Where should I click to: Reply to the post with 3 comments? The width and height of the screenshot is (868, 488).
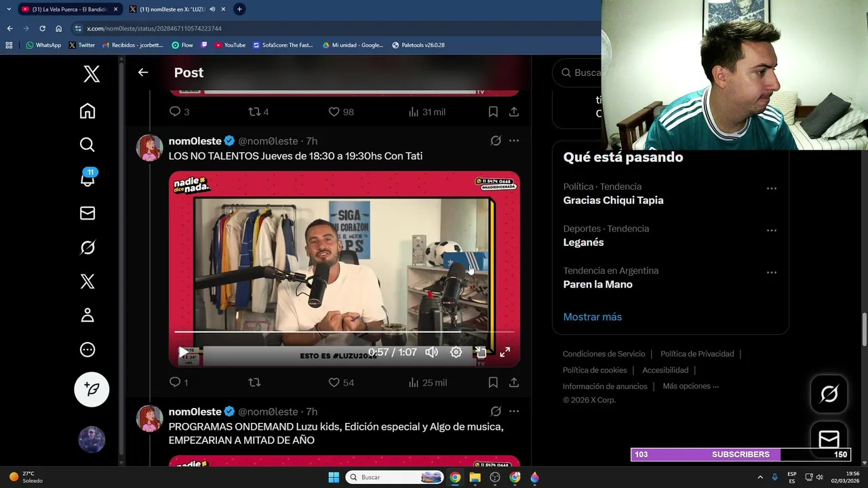[179, 112]
